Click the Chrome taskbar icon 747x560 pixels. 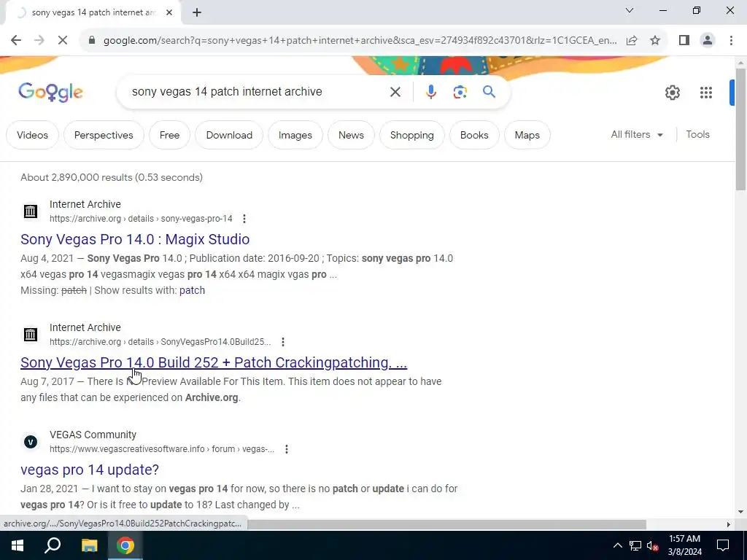(125, 545)
